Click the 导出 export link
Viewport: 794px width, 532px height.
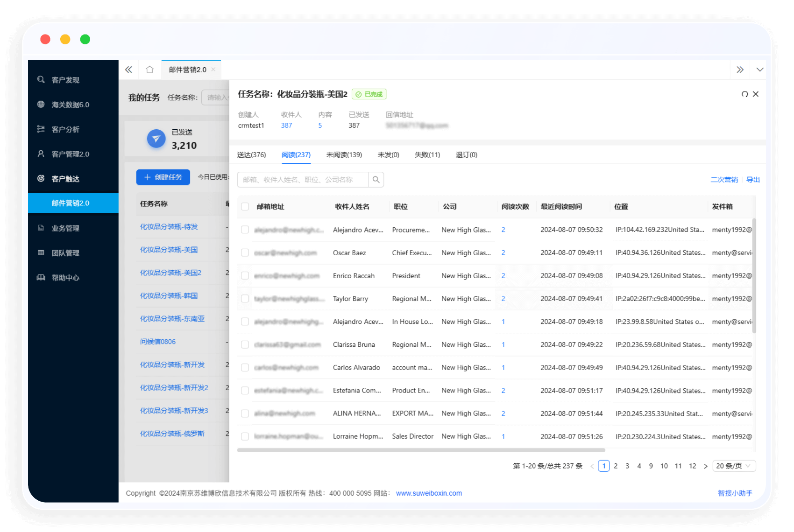click(753, 180)
